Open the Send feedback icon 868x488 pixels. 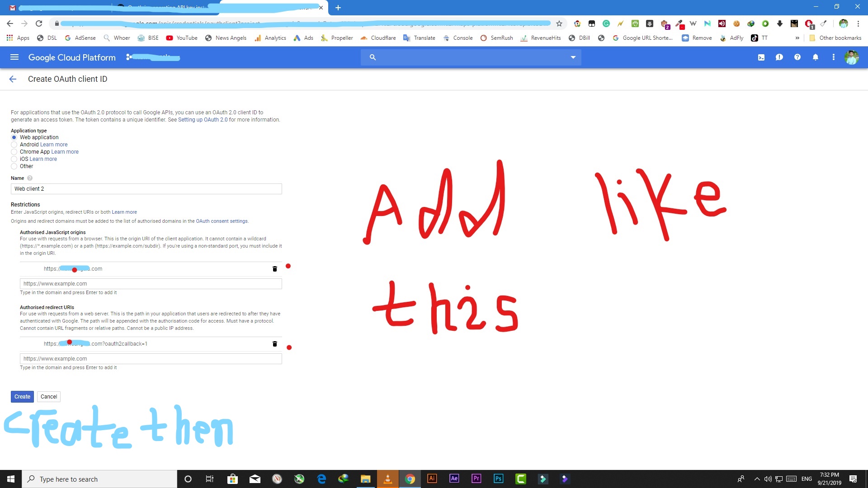coord(779,57)
